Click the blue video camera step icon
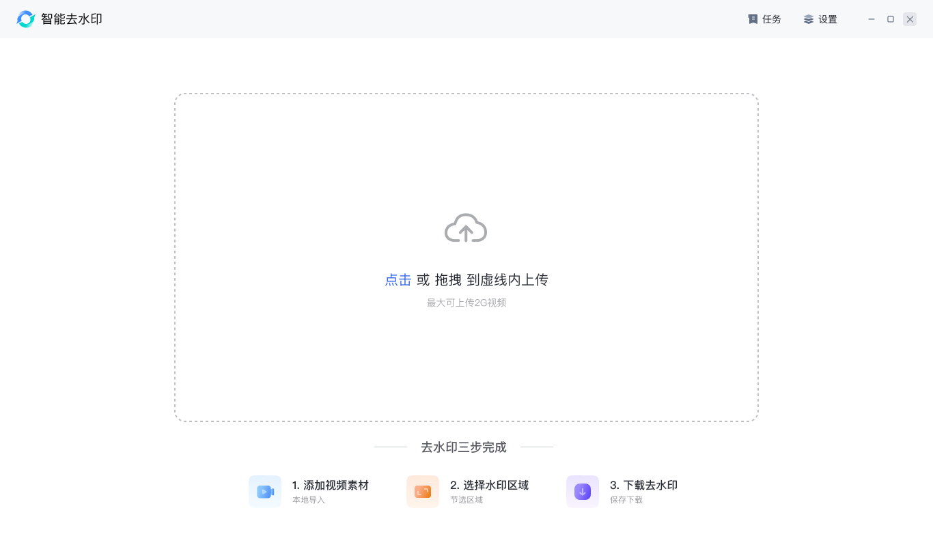Image resolution: width=933 pixels, height=560 pixels. pyautogui.click(x=265, y=492)
